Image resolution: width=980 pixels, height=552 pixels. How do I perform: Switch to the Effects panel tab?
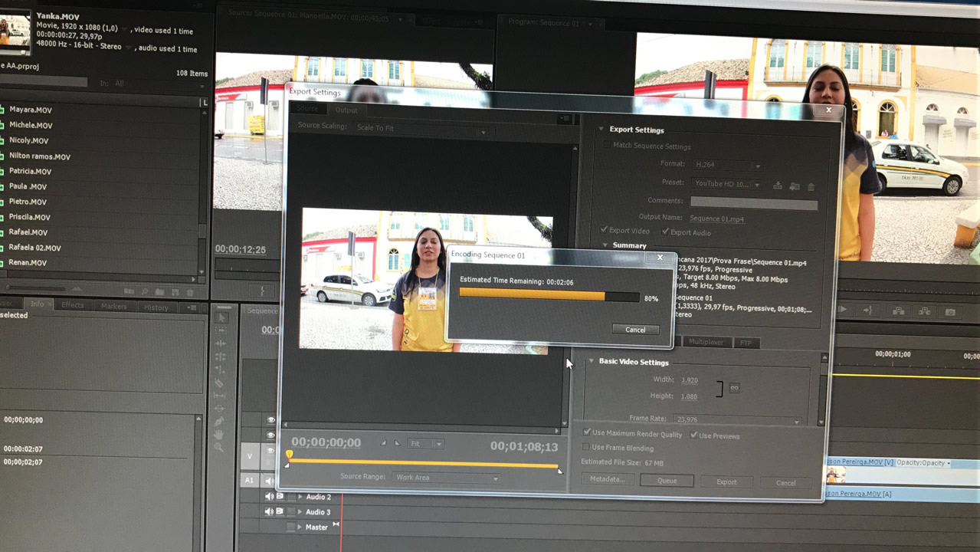[73, 305]
